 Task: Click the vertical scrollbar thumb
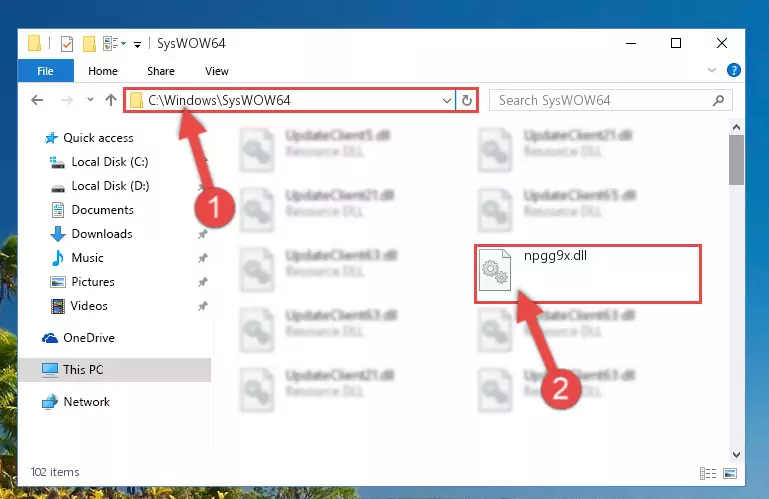coord(736,160)
